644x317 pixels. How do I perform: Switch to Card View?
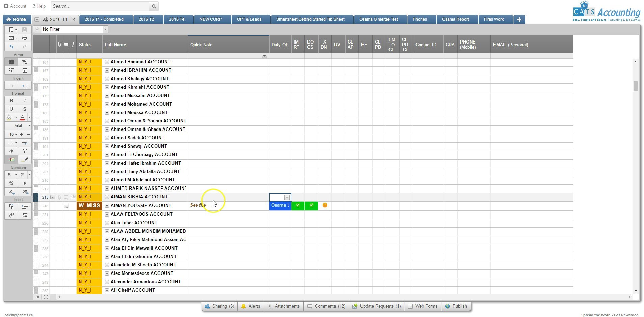pyautogui.click(x=11, y=70)
